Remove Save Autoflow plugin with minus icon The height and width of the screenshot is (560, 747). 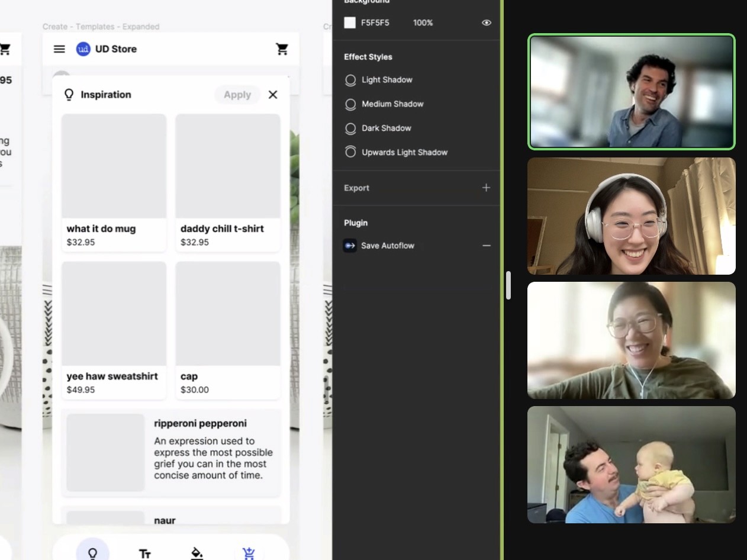click(x=487, y=246)
